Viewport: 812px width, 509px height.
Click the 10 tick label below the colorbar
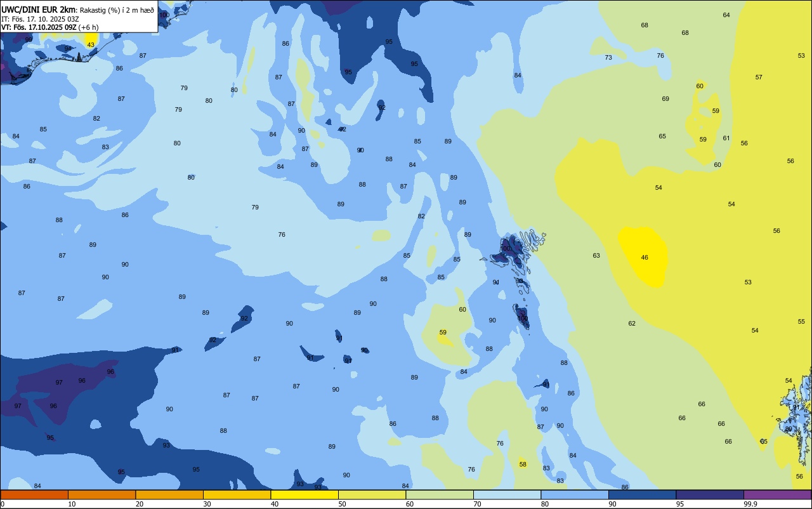point(72,504)
